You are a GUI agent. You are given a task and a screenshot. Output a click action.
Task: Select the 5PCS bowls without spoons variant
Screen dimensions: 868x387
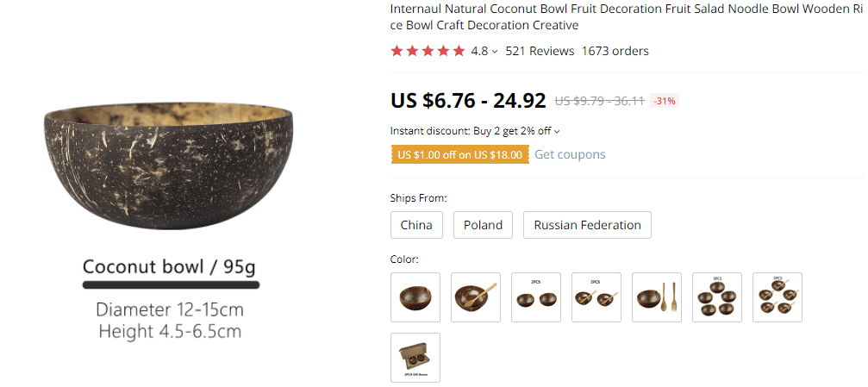pyautogui.click(x=716, y=297)
